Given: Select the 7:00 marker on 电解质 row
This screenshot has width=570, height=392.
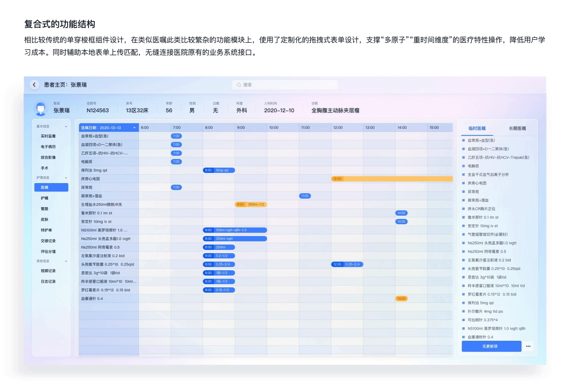Looking at the screenshot, I should [x=176, y=162].
